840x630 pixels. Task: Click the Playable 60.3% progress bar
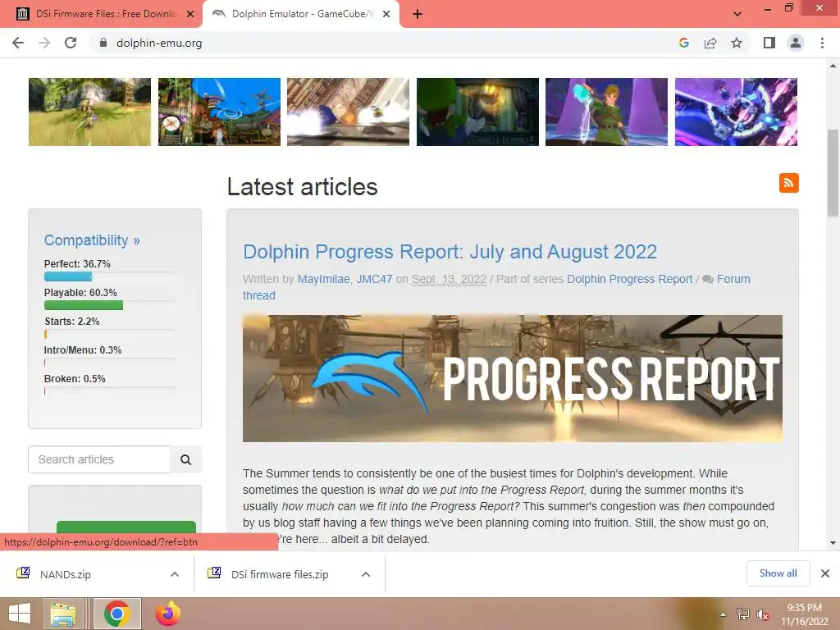pos(109,305)
